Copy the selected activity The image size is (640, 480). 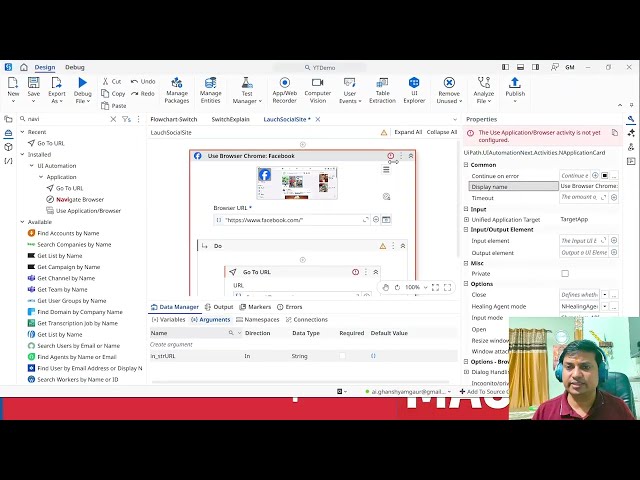coord(113,93)
